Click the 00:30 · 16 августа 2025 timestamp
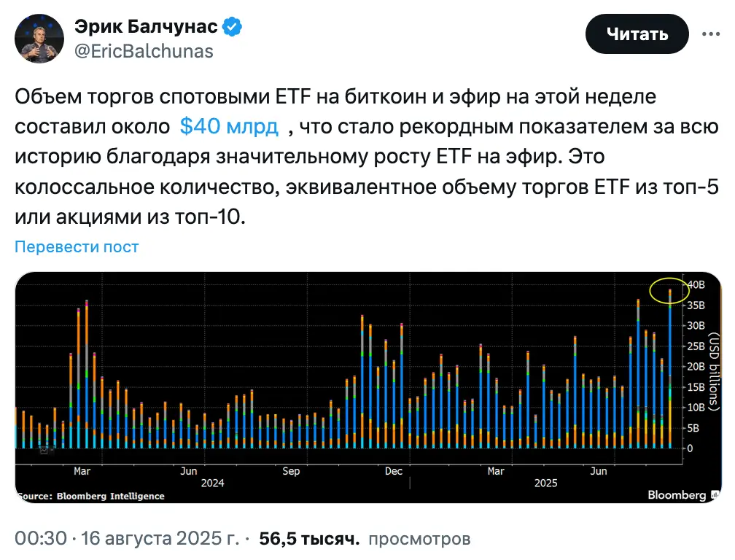The height and width of the screenshot is (560, 735). [x=127, y=540]
